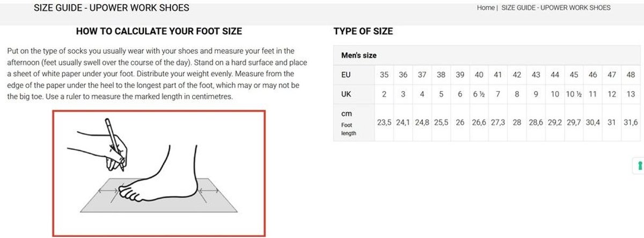The image size is (644, 238).
Task: Click the 31,6 cm foot length cell
Action: pos(631,122)
